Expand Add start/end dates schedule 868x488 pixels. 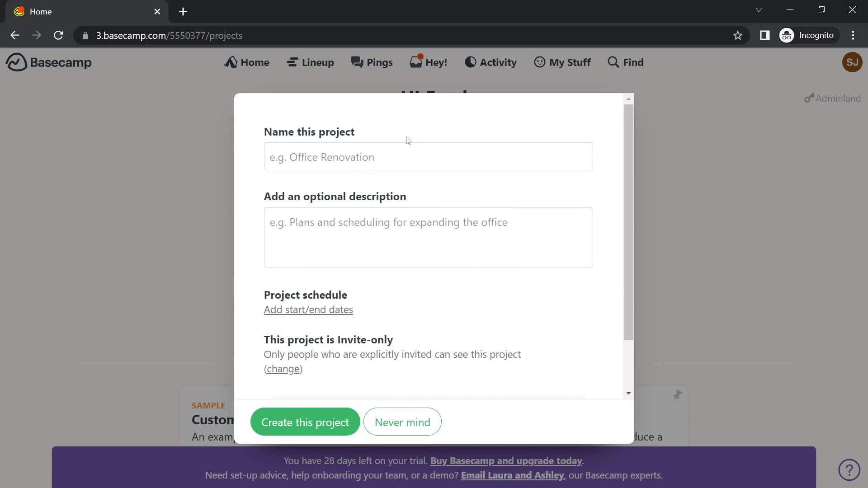[x=308, y=309]
